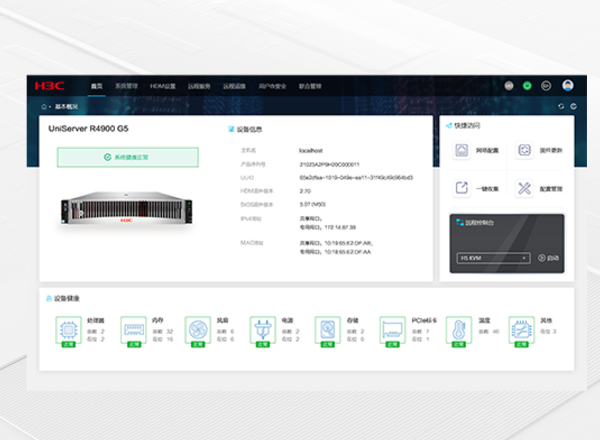Click the 其他 label text
The width and height of the screenshot is (600, 440).
[546, 320]
